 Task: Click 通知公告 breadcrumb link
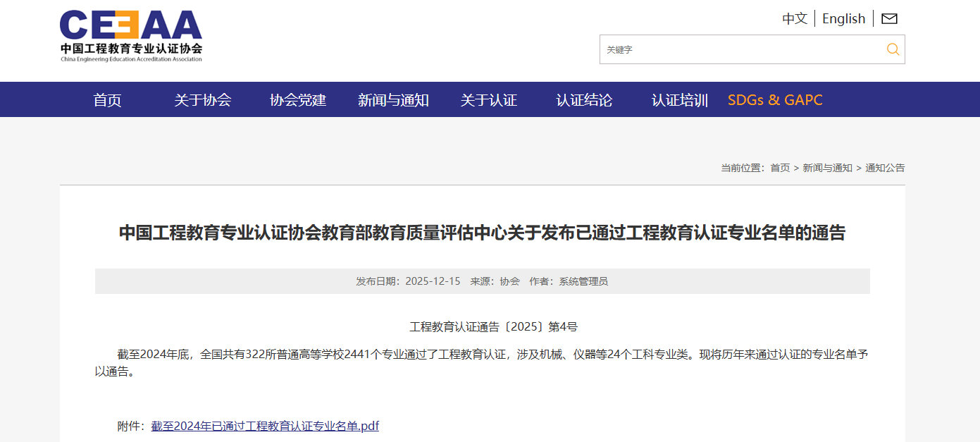coord(885,168)
